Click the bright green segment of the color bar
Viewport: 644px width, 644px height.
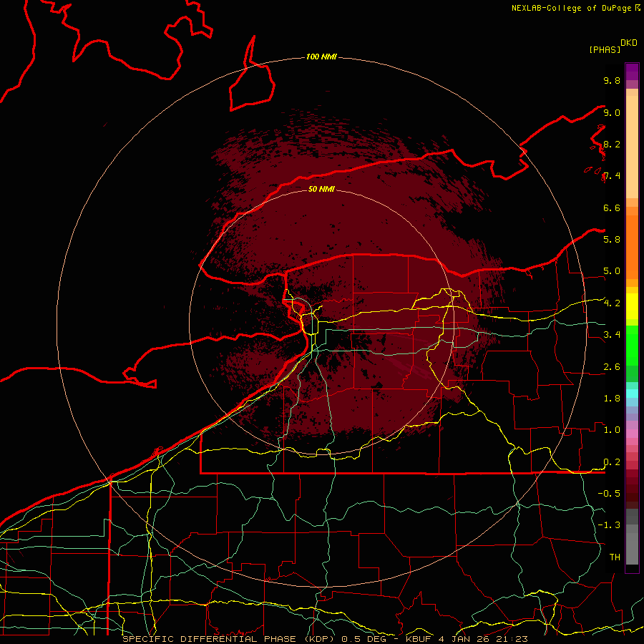pos(632,345)
